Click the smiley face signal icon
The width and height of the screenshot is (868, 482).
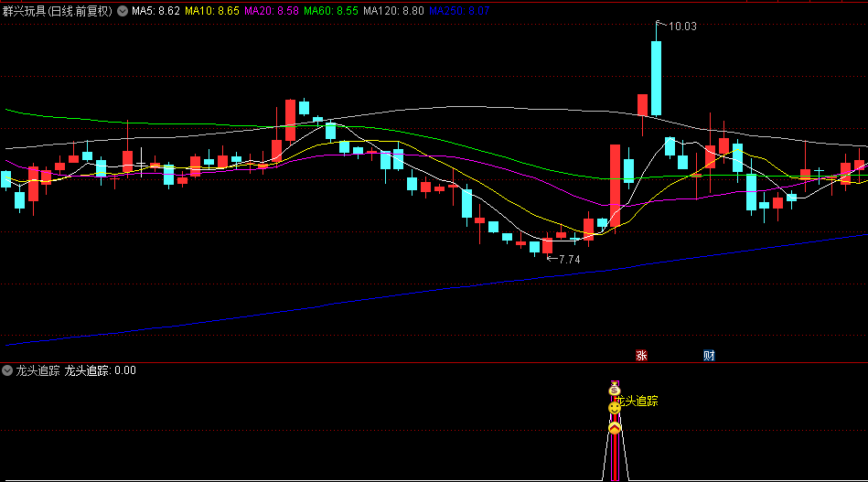pos(615,408)
